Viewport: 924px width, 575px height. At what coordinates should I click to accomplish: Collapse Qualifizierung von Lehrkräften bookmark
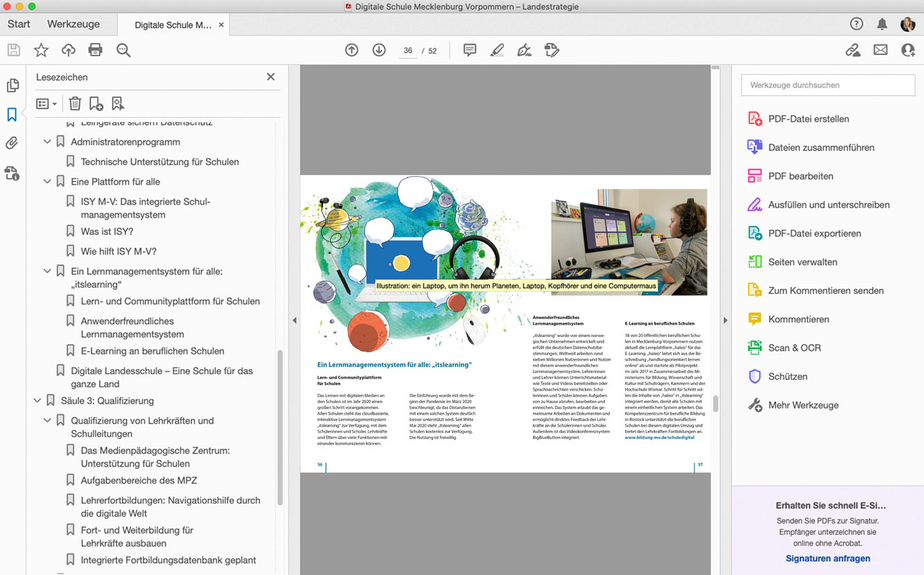47,420
